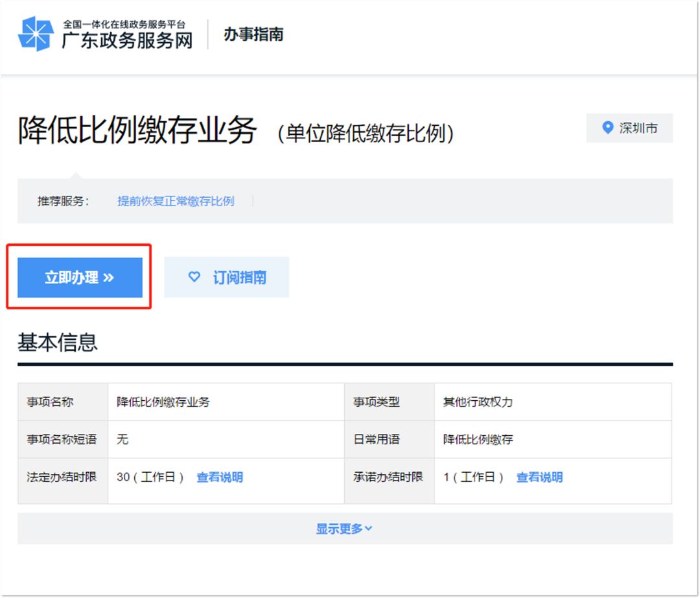Go to 广东政务服务网 site title

point(127,40)
